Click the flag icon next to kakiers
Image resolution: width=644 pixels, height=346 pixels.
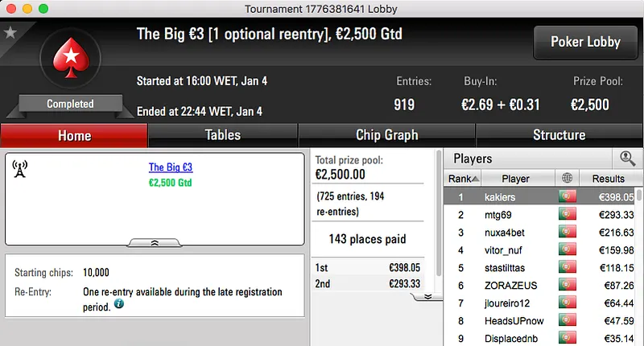point(567,197)
